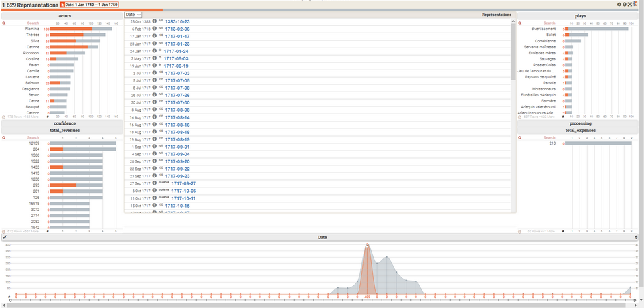
Task: Click the Keshif logo icon
Action: click(635, 4)
